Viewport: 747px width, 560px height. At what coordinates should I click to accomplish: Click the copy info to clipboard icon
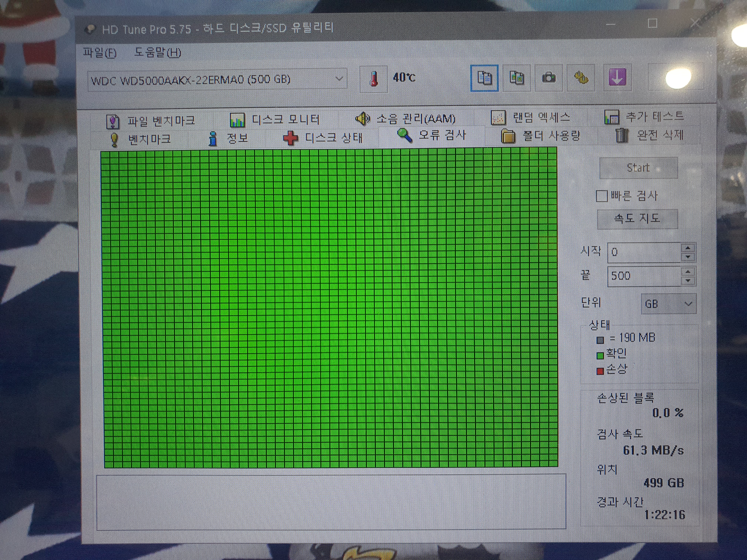pyautogui.click(x=484, y=78)
